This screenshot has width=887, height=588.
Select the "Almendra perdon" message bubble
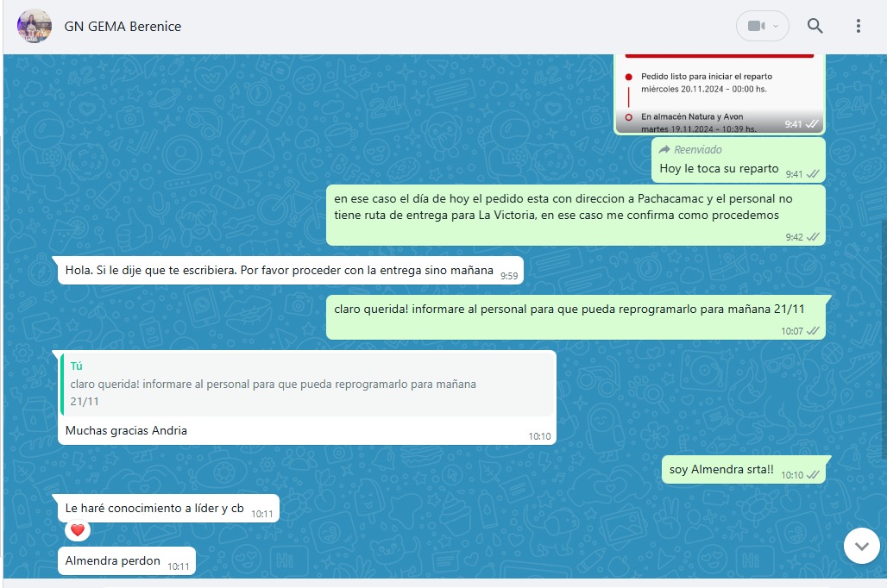pyautogui.click(x=113, y=561)
